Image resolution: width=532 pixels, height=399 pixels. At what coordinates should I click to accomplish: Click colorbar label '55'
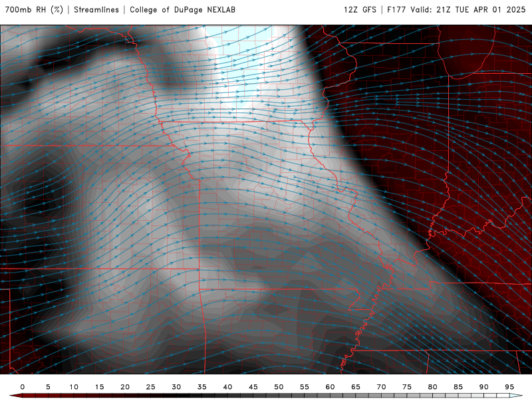(305, 387)
